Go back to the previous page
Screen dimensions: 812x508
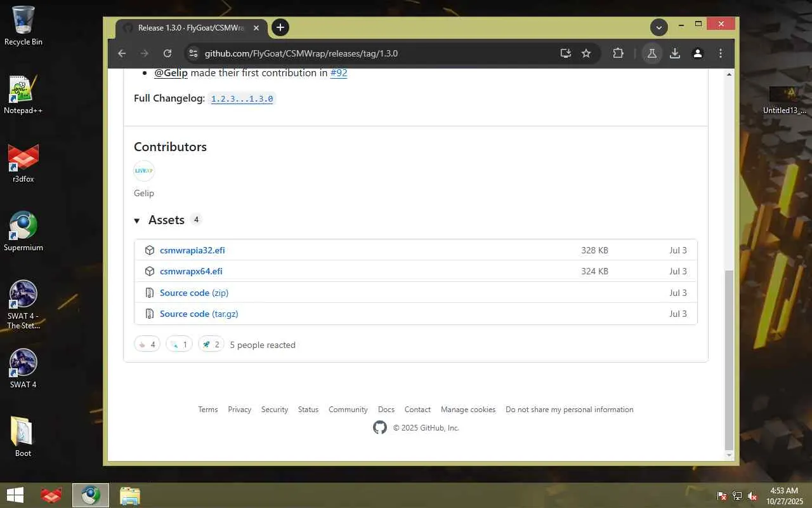(122, 53)
